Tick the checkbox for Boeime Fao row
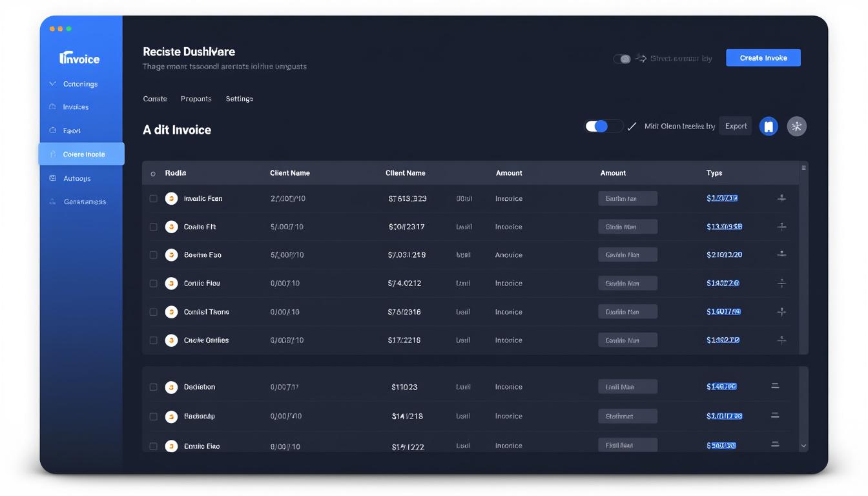The height and width of the screenshot is (496, 868). [x=153, y=255]
